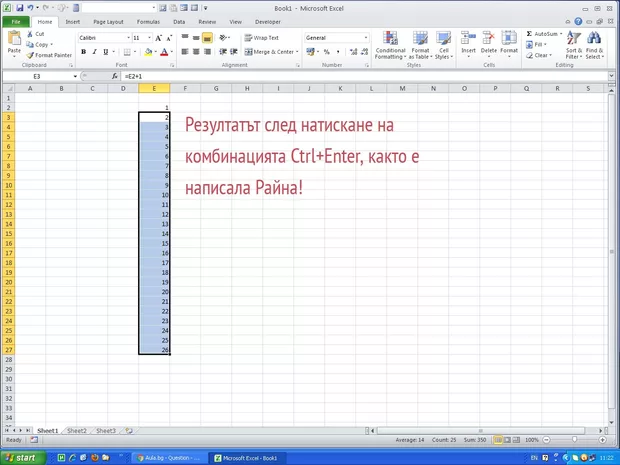
Task: Click Merge & Center button
Action: 269,52
